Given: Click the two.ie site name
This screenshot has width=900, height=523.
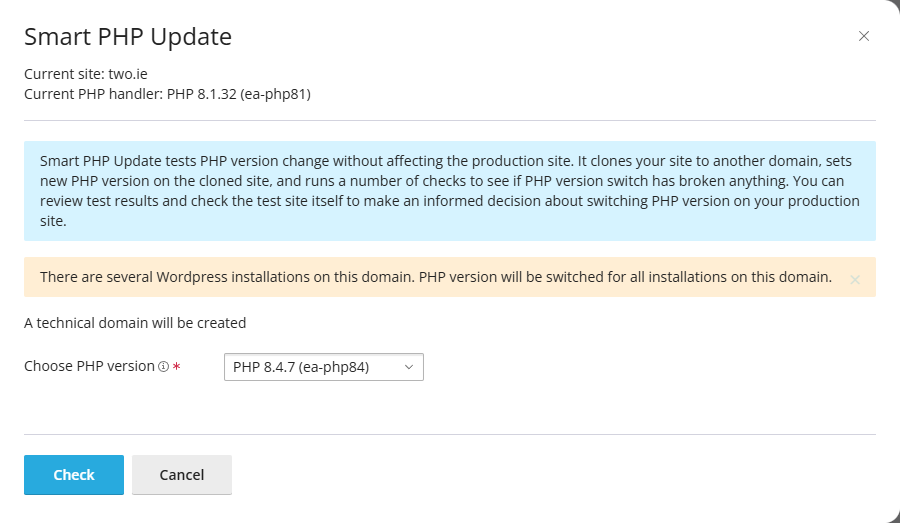Looking at the screenshot, I should pyautogui.click(x=128, y=74).
